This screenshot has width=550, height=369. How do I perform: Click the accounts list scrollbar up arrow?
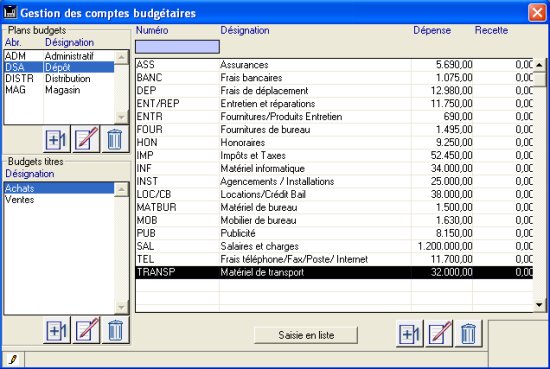point(539,65)
